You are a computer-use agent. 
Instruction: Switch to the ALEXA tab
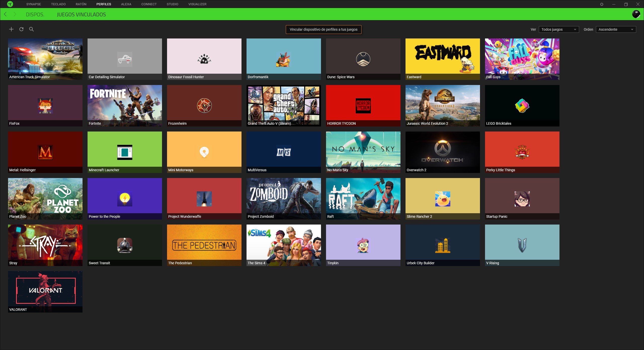[x=126, y=4]
